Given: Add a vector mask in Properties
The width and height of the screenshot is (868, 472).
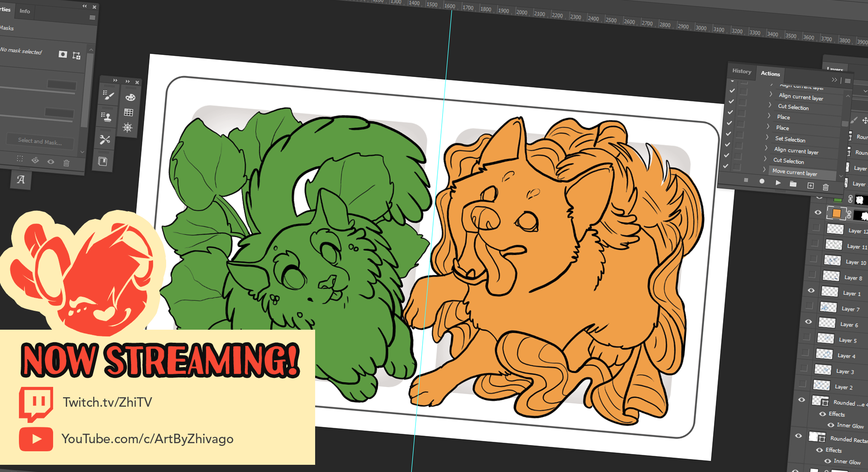Looking at the screenshot, I should [x=77, y=56].
